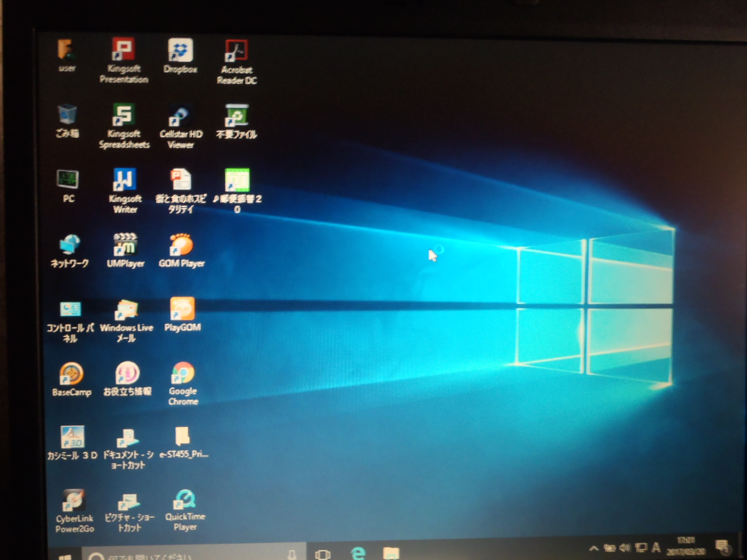Toggle the IME input mode A
The height and width of the screenshot is (560, 747).
[x=656, y=547]
